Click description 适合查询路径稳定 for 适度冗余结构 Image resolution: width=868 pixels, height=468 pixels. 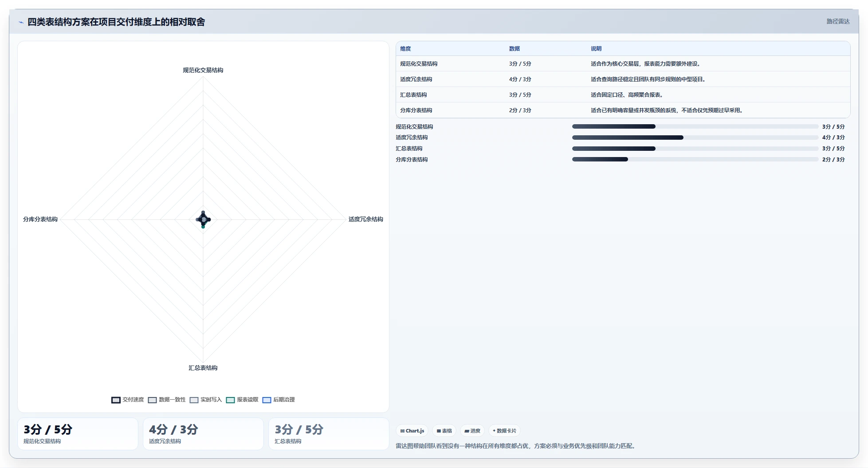649,79
